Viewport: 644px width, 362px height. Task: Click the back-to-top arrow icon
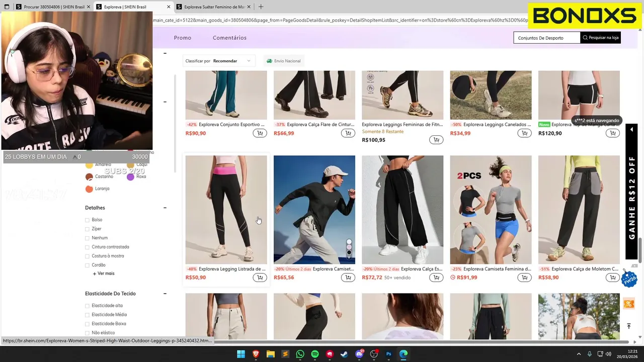click(628, 326)
